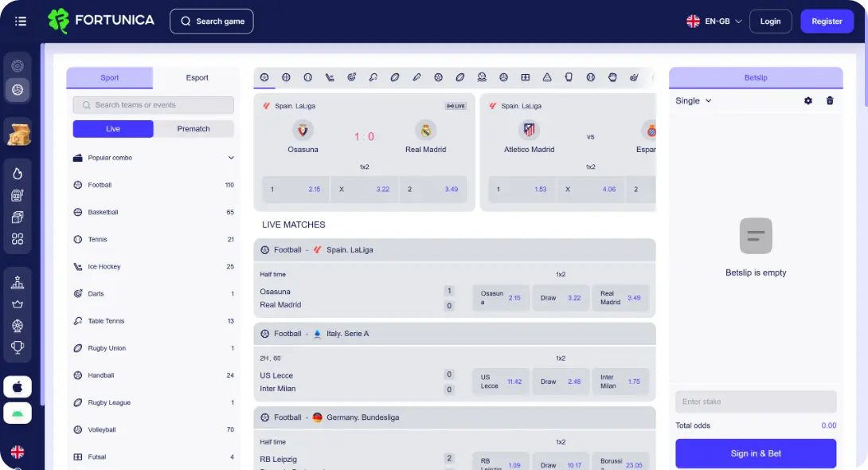
Task: Select Futsal in sports list
Action: pyautogui.click(x=154, y=456)
